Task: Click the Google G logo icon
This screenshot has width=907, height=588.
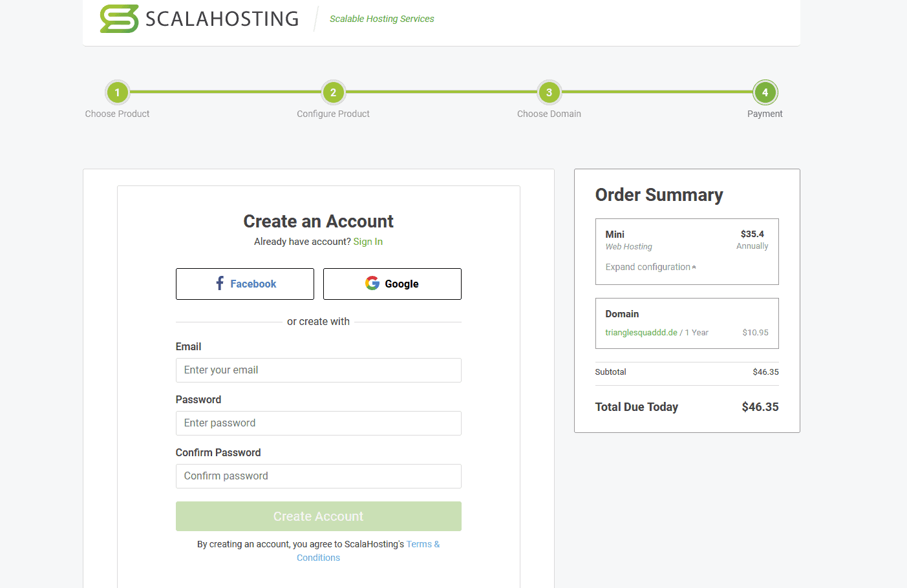Action: [x=372, y=284]
